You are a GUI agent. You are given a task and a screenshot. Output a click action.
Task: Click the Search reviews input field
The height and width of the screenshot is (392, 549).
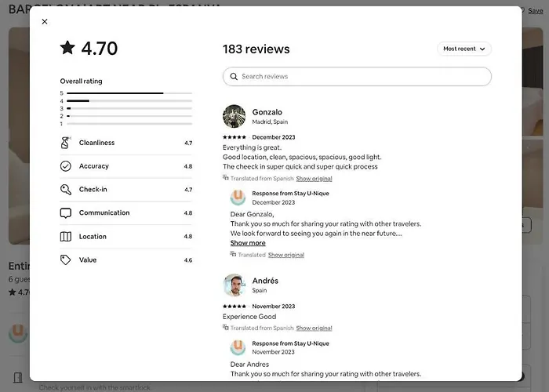357,76
